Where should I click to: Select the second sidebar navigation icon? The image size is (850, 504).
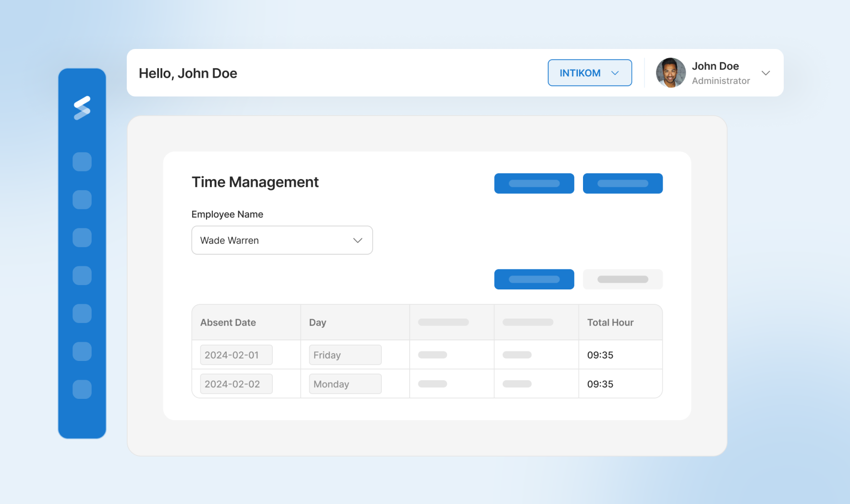(x=82, y=199)
